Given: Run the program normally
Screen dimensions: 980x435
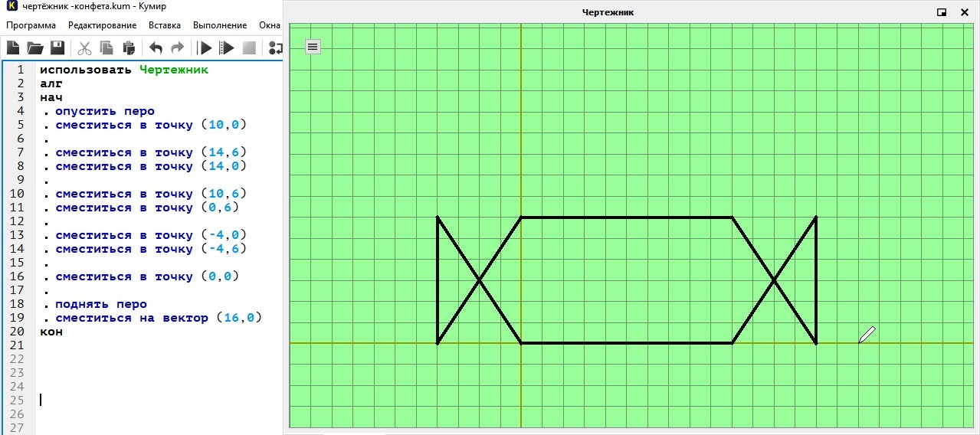Looking at the screenshot, I should pos(205,48).
